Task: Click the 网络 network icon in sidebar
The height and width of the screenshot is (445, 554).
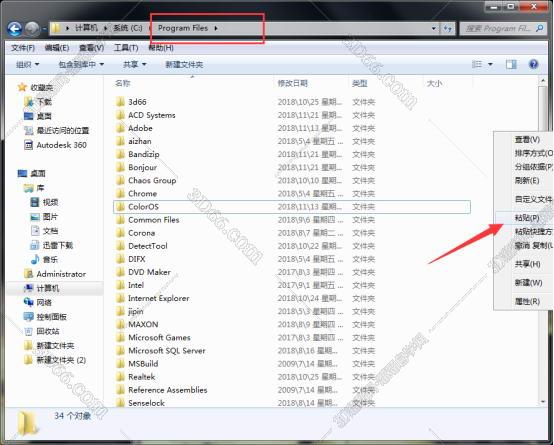Action: [29, 302]
